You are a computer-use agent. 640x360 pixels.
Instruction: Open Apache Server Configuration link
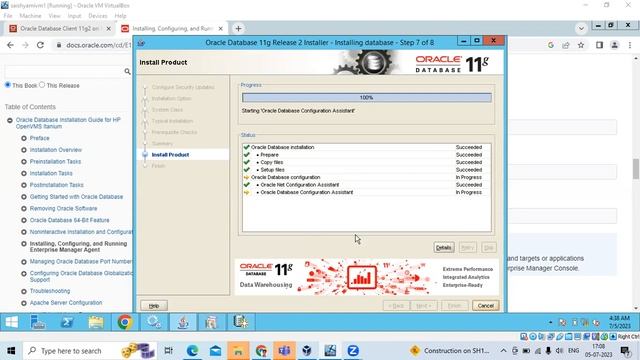pyautogui.click(x=66, y=303)
